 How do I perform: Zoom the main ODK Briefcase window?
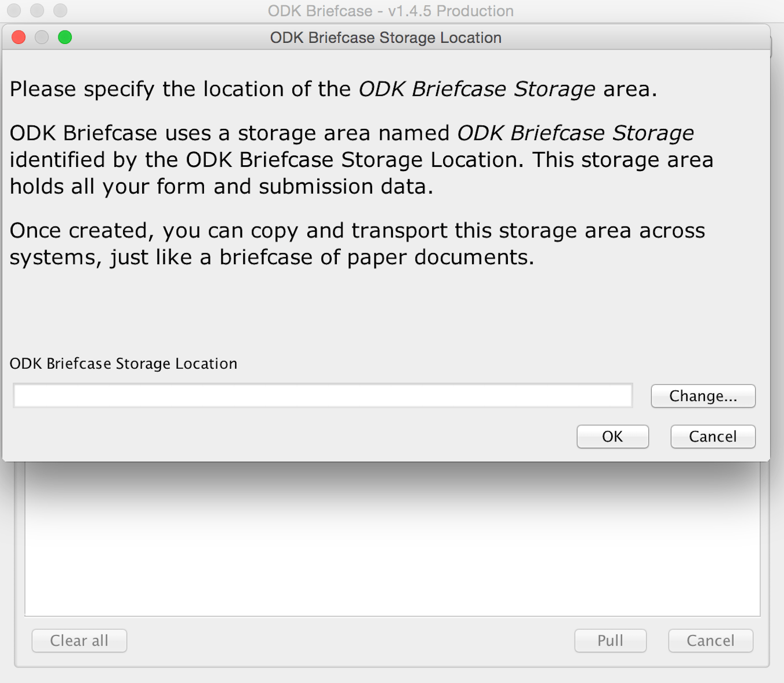click(x=61, y=10)
